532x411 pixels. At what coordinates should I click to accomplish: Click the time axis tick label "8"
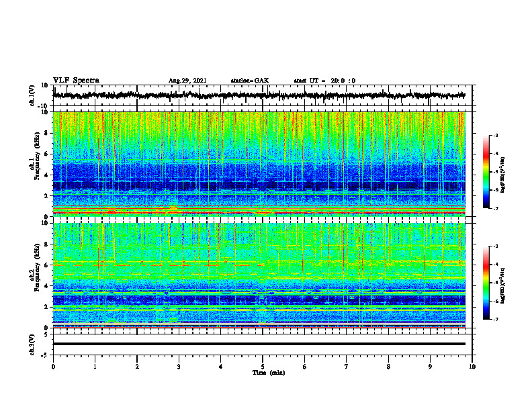tap(388, 367)
